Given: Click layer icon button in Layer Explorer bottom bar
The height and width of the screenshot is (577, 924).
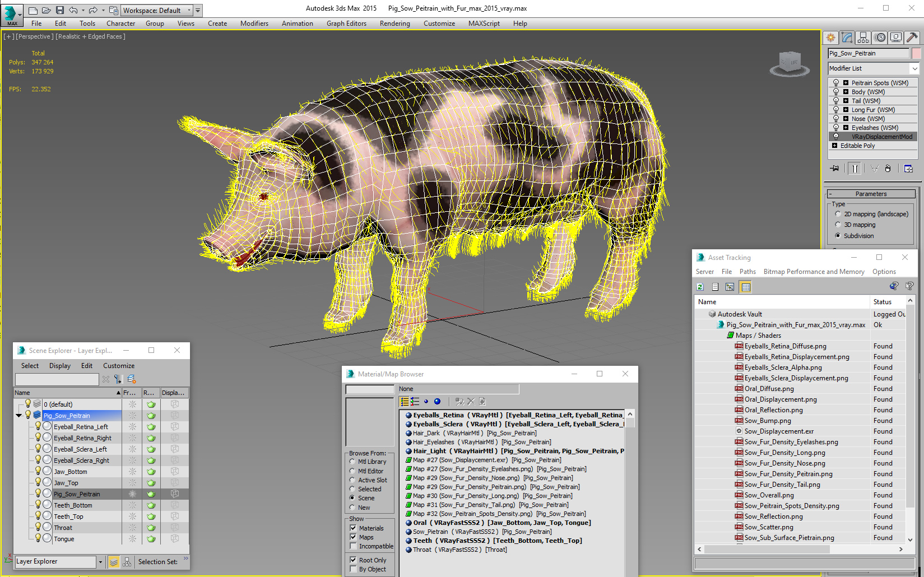Looking at the screenshot, I should (x=114, y=562).
